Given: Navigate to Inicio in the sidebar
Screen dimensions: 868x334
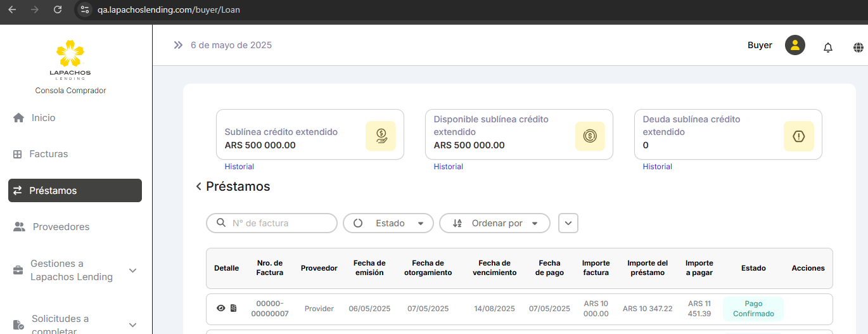Looking at the screenshot, I should 43,118.
